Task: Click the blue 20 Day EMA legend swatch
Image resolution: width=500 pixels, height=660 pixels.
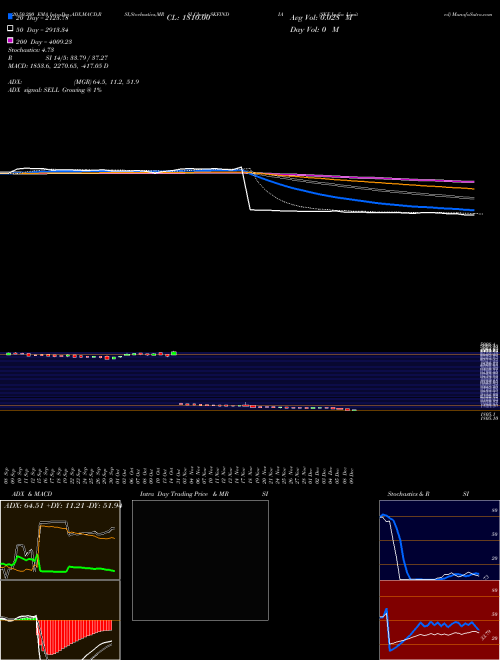Action: click(x=10, y=17)
